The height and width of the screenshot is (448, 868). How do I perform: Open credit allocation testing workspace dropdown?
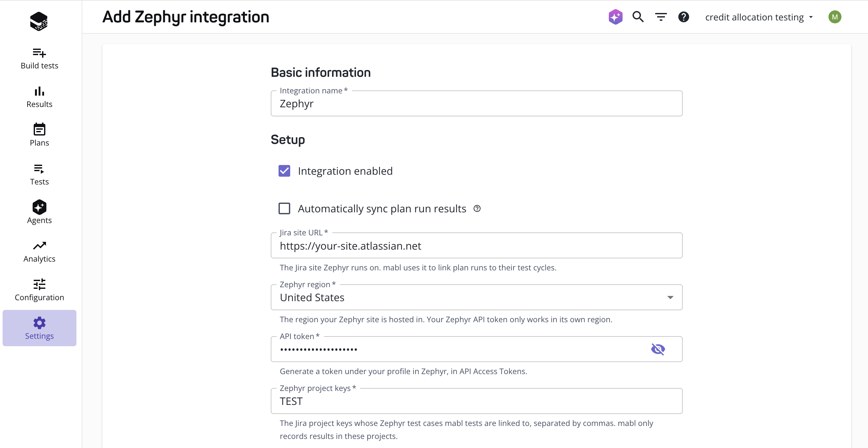coord(759,17)
